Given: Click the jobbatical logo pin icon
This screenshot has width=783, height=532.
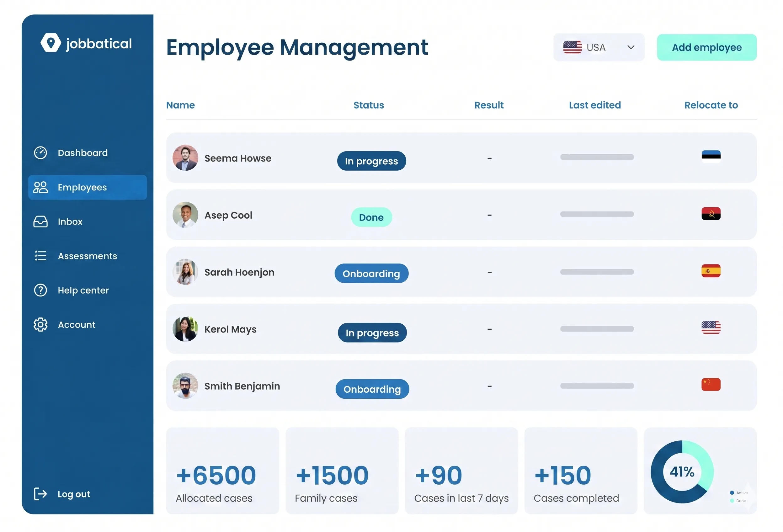Looking at the screenshot, I should (50, 42).
